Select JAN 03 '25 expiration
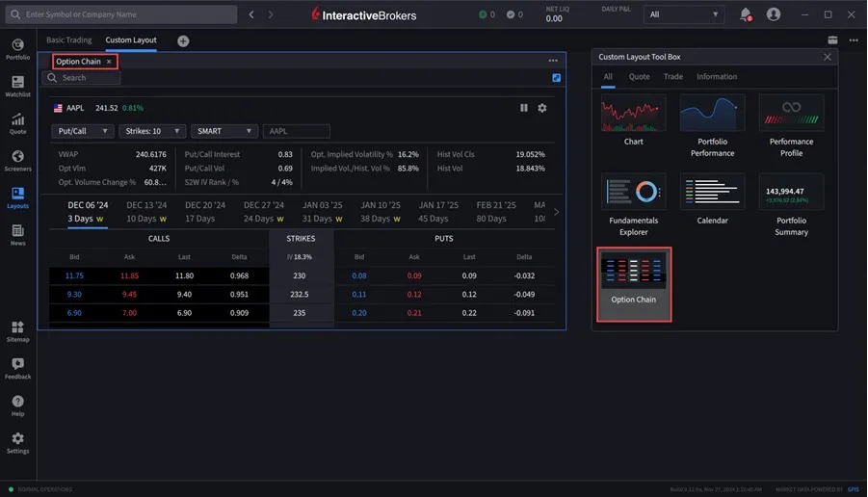Viewport: 868px width, 497px height. click(x=322, y=212)
